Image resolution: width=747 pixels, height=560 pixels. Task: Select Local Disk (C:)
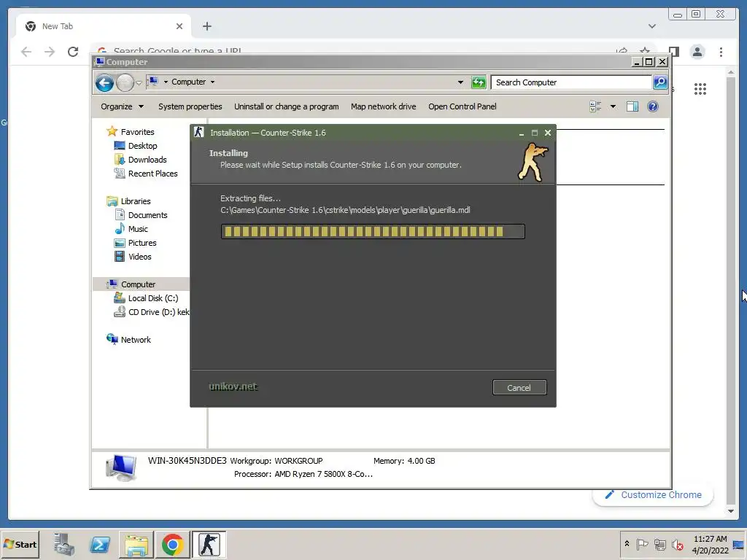[146, 298]
